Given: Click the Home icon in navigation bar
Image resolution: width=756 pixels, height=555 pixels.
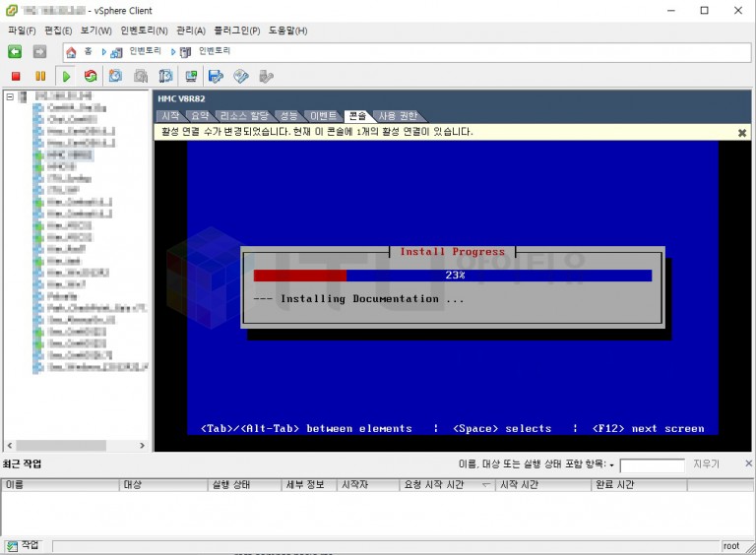Looking at the screenshot, I should click(72, 51).
